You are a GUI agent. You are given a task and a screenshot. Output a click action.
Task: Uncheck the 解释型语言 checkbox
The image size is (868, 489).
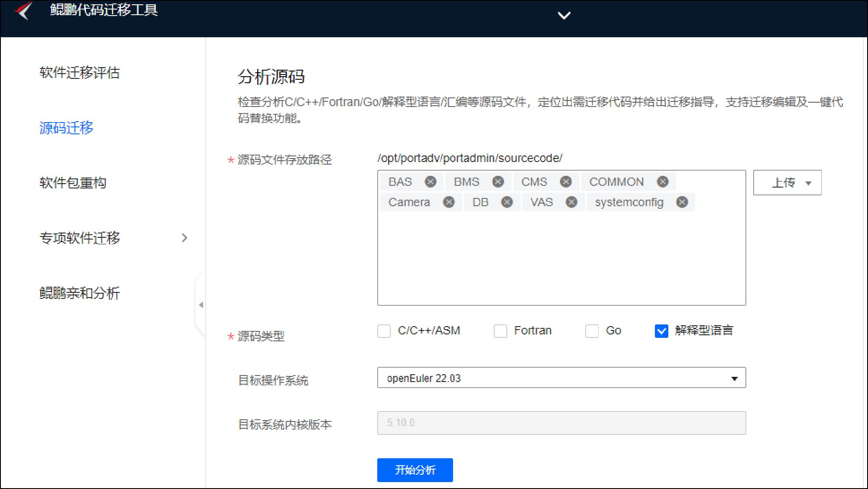(661, 331)
